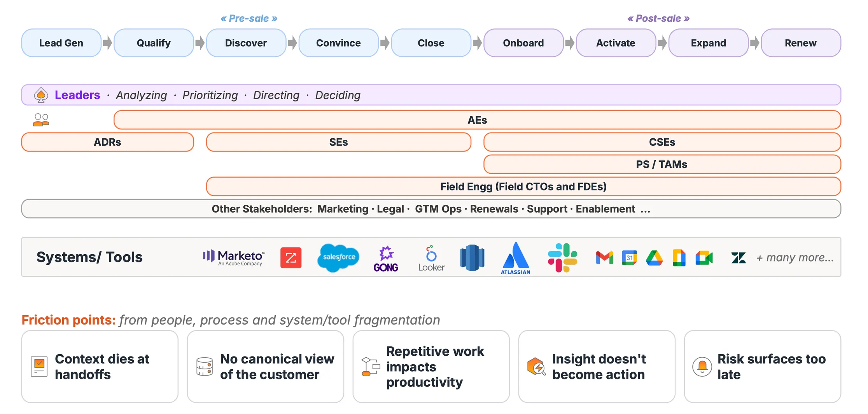The image size is (868, 414).
Task: Click the Atlassian logo
Action: [x=516, y=258]
